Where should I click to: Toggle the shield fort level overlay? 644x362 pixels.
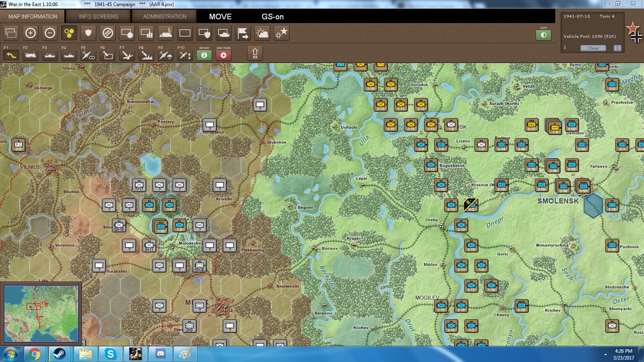[89, 33]
